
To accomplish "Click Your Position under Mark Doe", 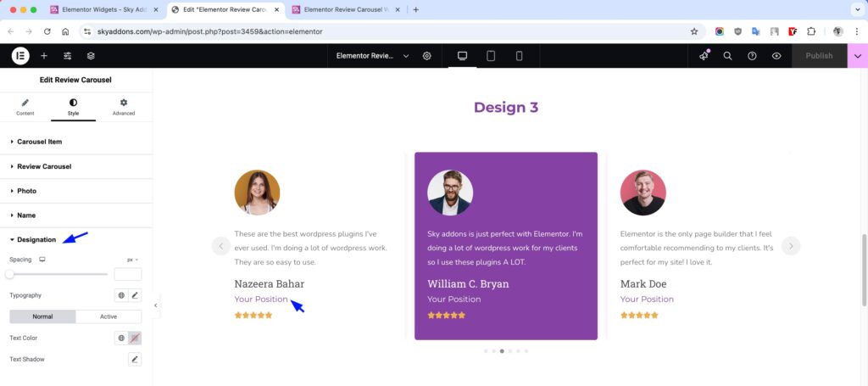I will (x=647, y=299).
